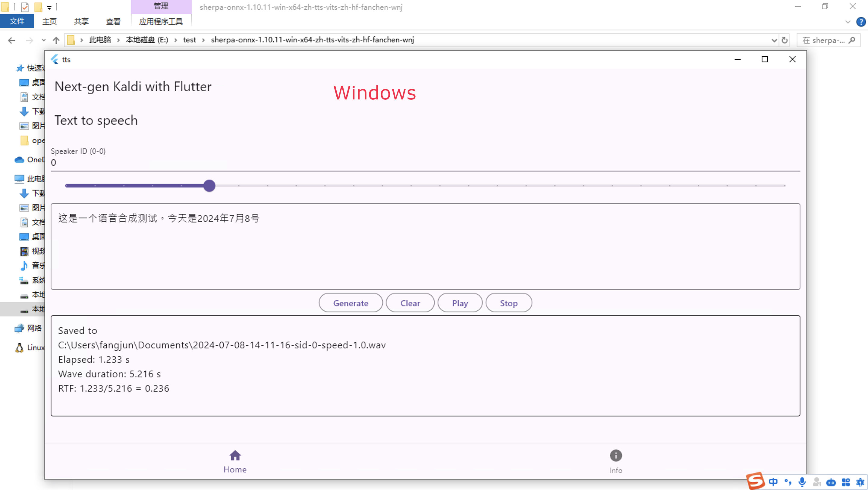Click the microphone icon in IME bar

click(802, 482)
